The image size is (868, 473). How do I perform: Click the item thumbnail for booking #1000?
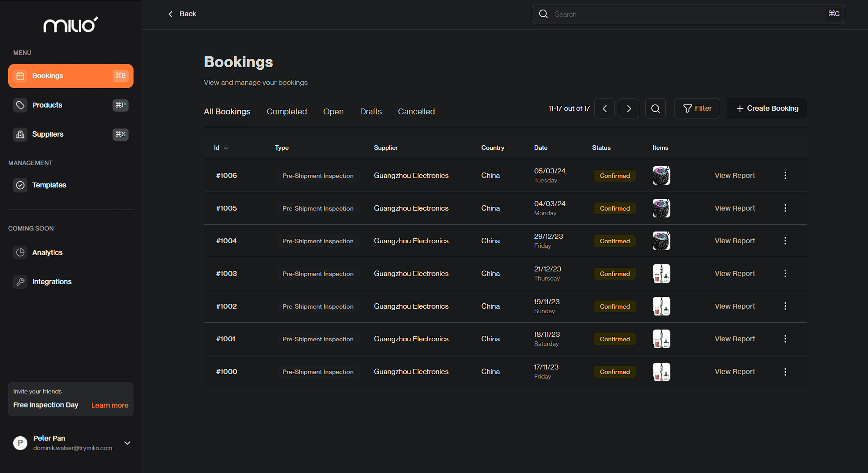coord(661,372)
